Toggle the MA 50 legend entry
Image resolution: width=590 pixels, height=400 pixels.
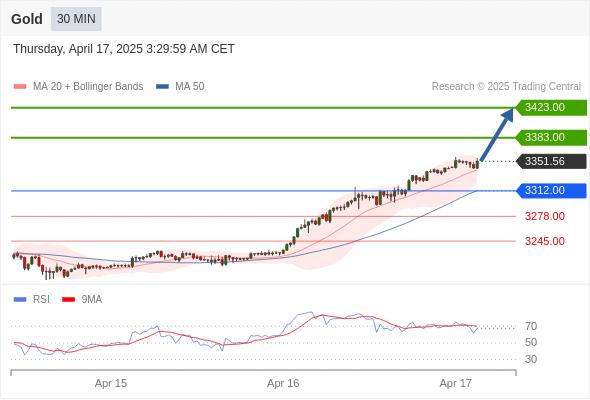[180, 87]
